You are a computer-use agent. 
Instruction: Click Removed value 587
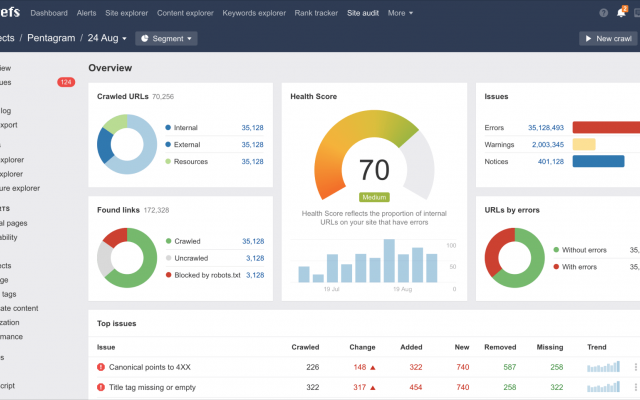[x=509, y=367]
